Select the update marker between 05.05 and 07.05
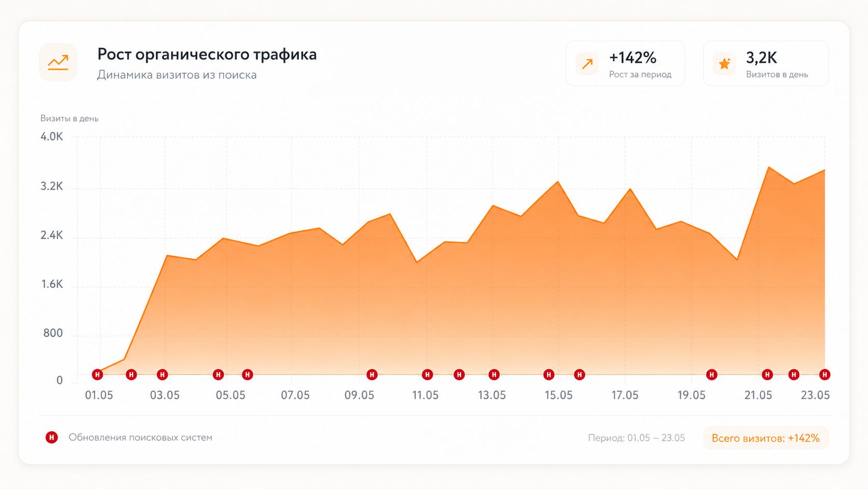868x489 pixels. (x=248, y=375)
